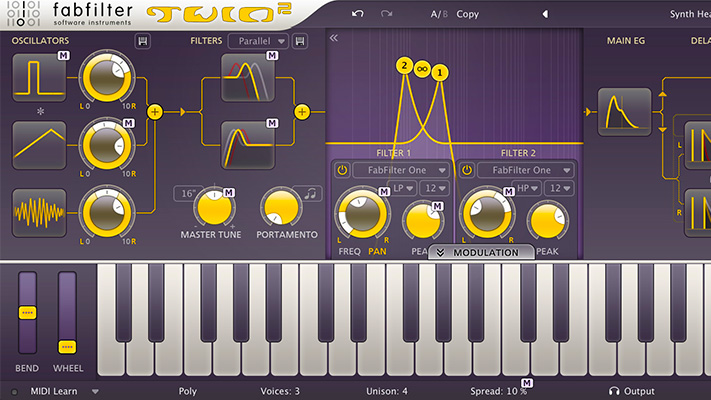
Task: Click the filter link infinity handle
Action: (x=421, y=66)
